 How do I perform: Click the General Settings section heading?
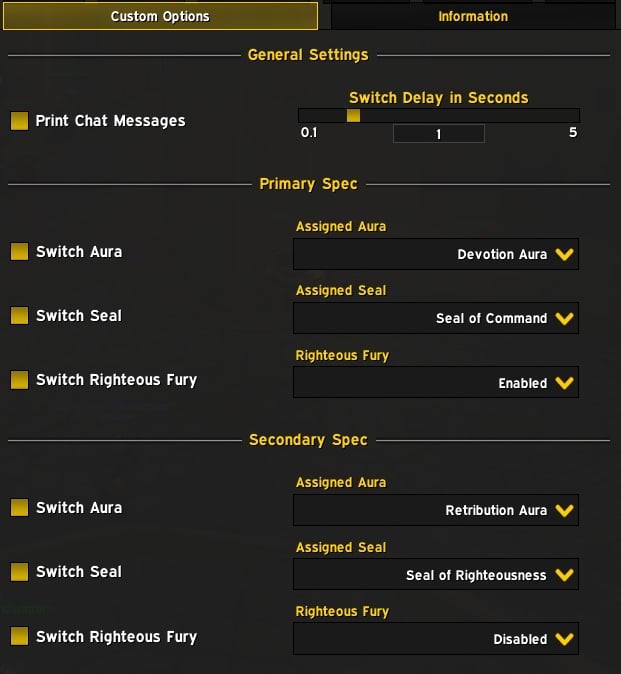click(308, 55)
